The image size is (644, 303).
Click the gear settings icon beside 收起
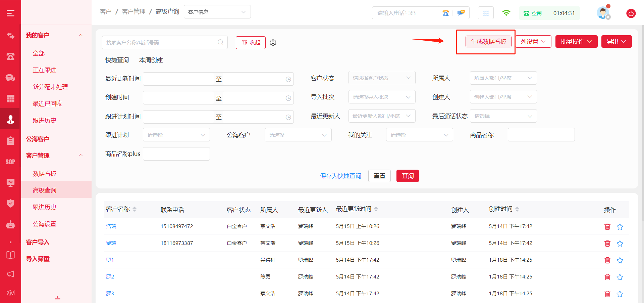pos(273,43)
